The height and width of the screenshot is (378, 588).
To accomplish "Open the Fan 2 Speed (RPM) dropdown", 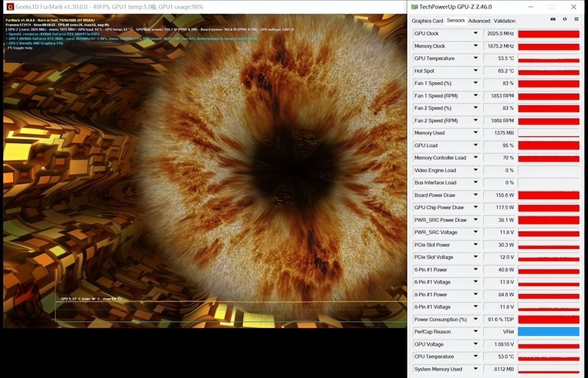I will coord(475,120).
